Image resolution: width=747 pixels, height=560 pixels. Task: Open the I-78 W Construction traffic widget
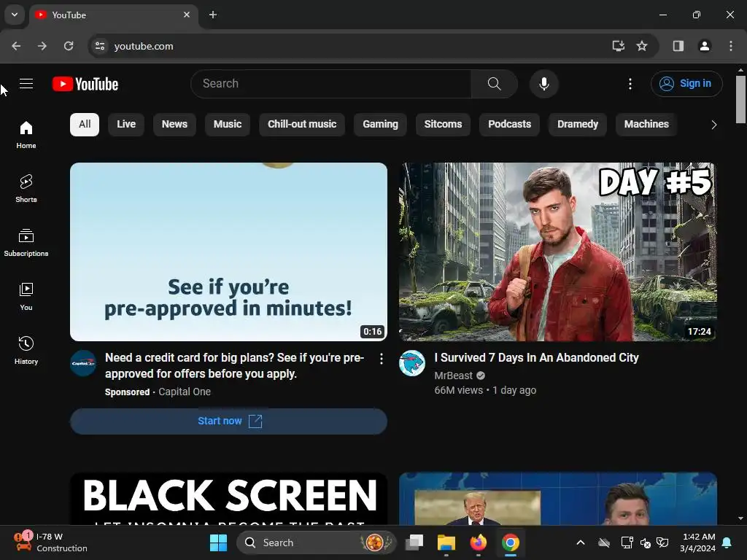(50, 542)
